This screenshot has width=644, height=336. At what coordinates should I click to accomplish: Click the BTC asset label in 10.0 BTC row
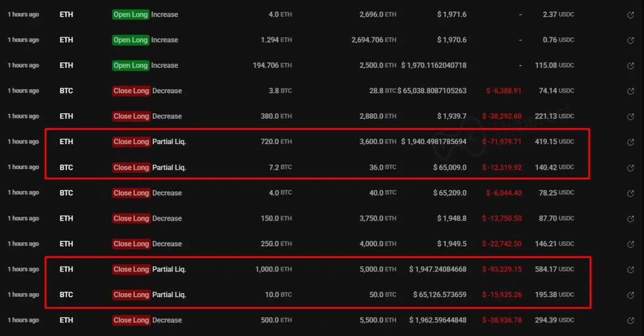(x=66, y=295)
